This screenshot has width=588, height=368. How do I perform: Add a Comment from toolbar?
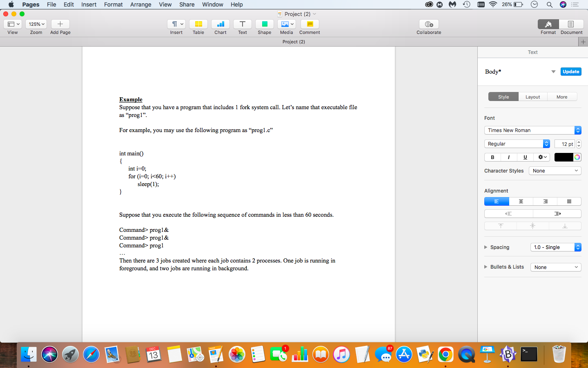click(310, 24)
